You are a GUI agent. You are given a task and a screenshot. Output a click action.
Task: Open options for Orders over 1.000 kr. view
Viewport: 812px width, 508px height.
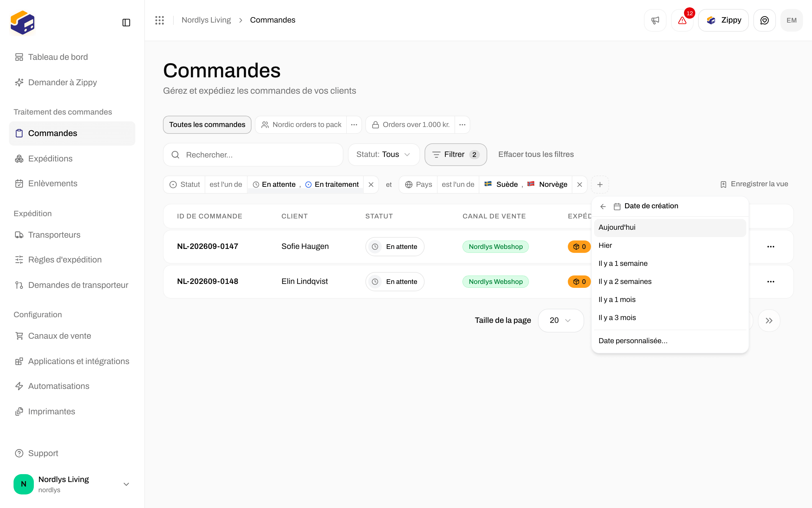462,125
